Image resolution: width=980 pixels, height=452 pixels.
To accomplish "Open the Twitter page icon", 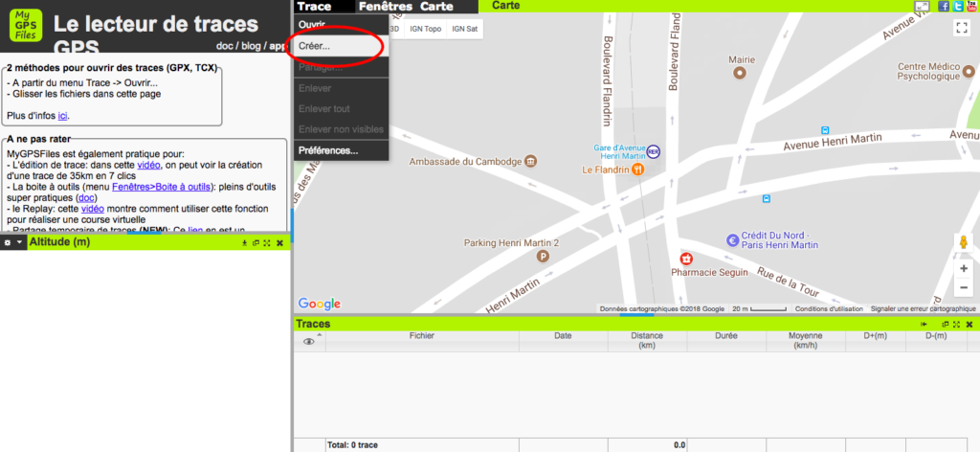I will click(x=958, y=7).
